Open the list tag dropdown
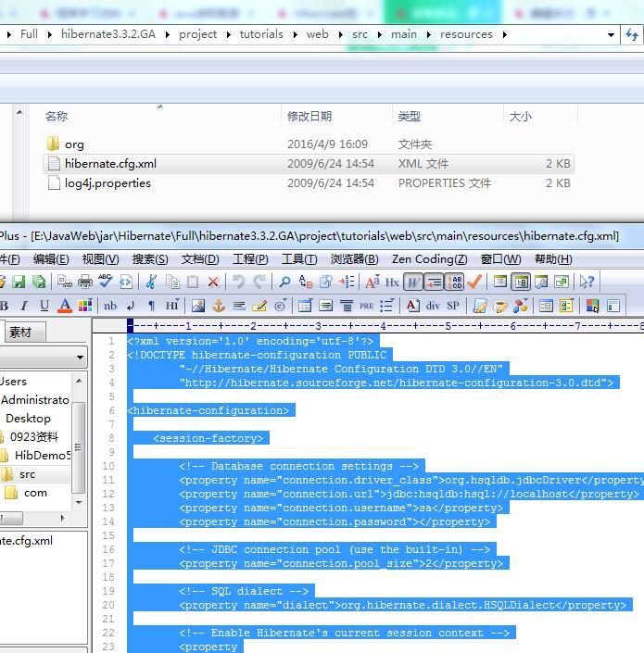This screenshot has height=653, width=644. pyautogui.click(x=387, y=306)
